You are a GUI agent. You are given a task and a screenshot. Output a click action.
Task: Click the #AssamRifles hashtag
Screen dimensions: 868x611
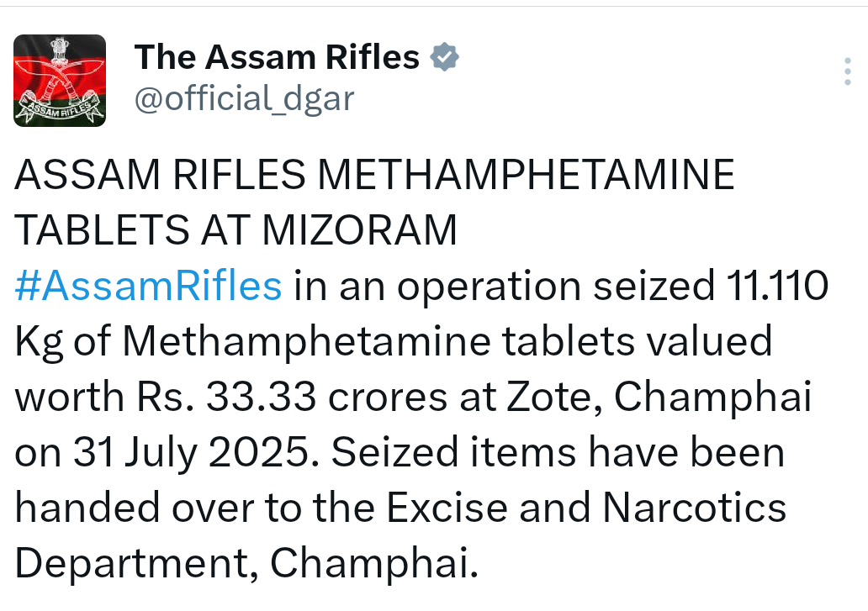click(x=148, y=286)
